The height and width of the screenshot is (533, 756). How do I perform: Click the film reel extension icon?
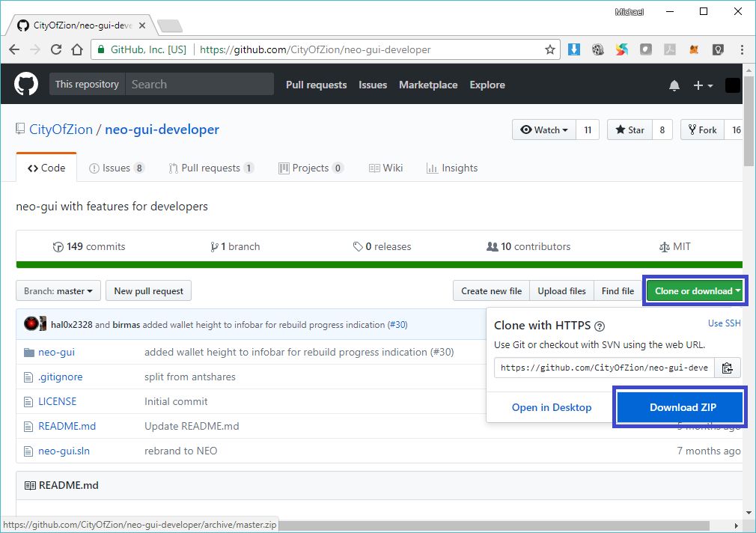[598, 49]
